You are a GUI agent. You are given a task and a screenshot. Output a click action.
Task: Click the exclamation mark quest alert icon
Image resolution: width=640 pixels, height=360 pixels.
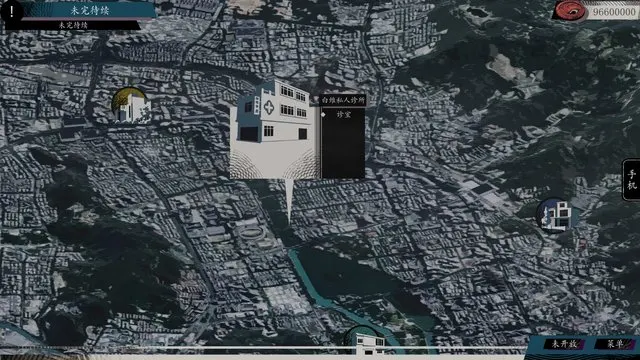pos(11,11)
